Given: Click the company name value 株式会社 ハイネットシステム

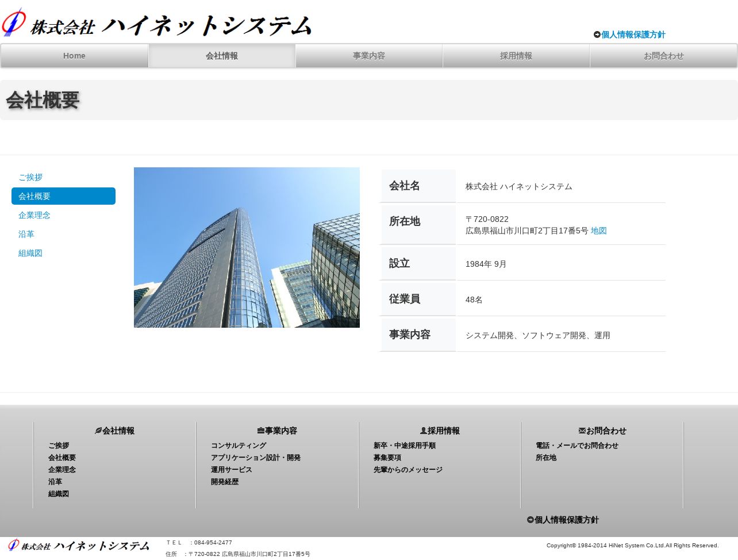Looking at the screenshot, I should 519,186.
